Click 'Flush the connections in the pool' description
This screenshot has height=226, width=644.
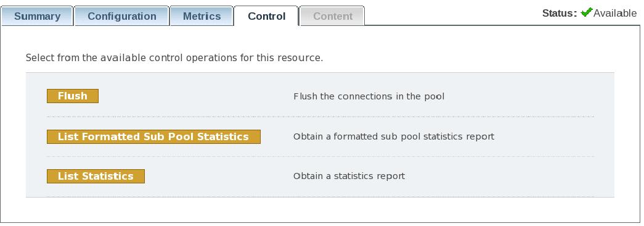(369, 96)
